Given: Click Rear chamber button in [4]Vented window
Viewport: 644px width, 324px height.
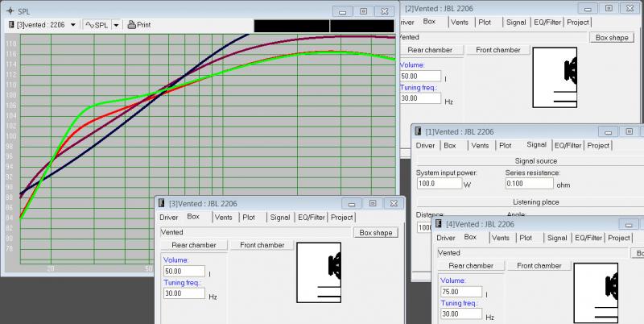Looking at the screenshot, I should tap(472, 265).
